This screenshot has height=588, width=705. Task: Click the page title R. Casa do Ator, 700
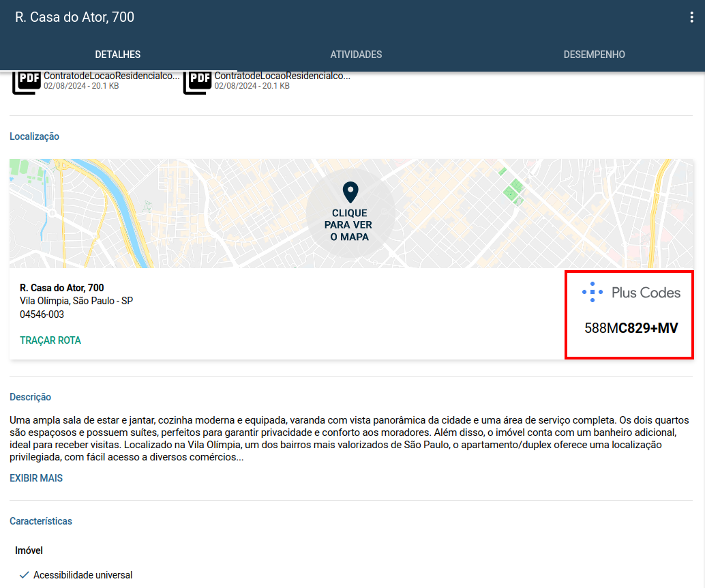[74, 17]
